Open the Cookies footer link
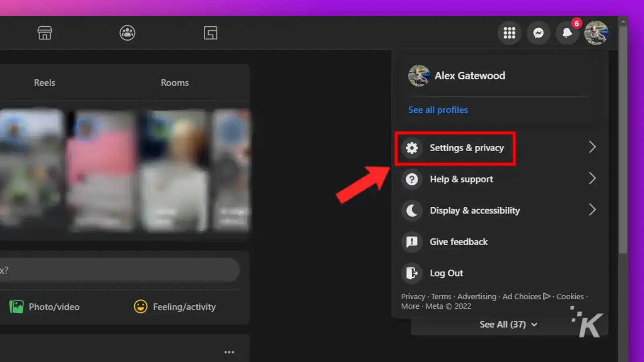The height and width of the screenshot is (362, 644). click(x=570, y=296)
